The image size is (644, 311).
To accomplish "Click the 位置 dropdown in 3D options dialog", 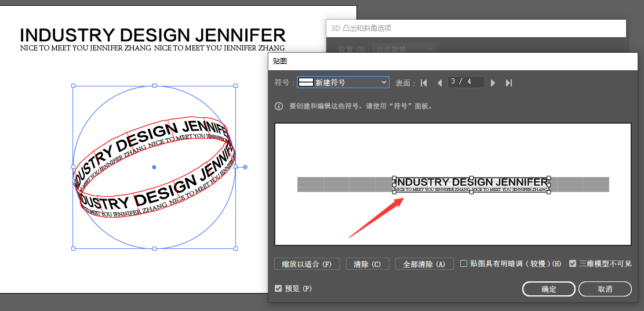I will point(404,49).
